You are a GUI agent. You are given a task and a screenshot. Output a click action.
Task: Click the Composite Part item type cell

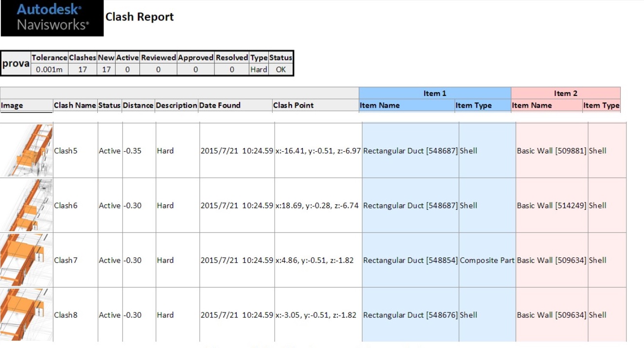487,260
